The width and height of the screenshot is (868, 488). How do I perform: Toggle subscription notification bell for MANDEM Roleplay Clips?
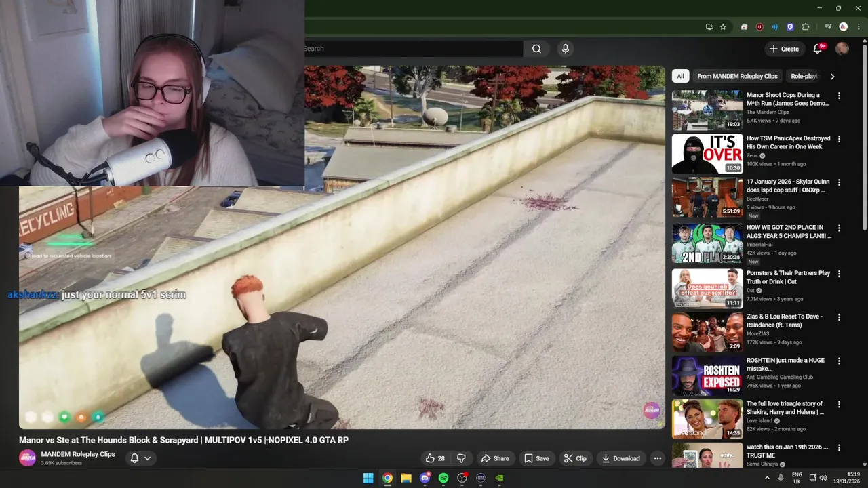134,458
